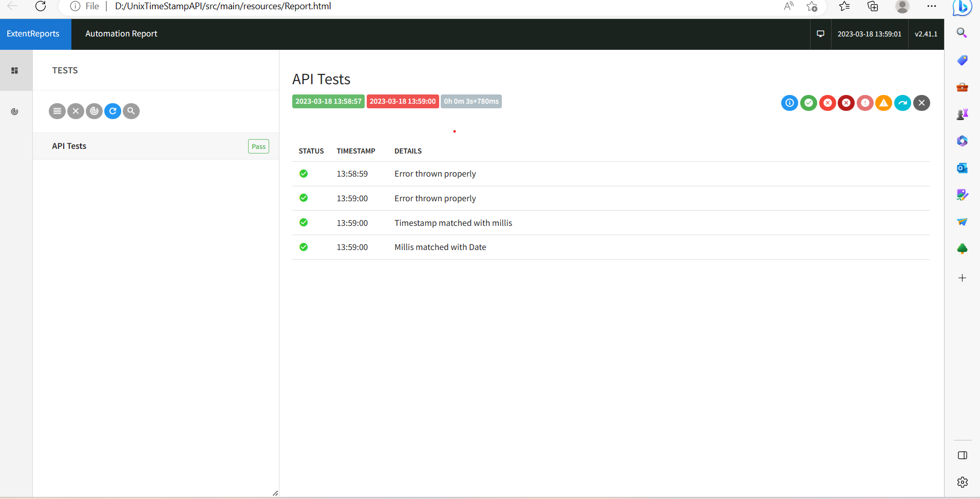
Task: Filter steps by fatal status (dark red)
Action: [846, 103]
